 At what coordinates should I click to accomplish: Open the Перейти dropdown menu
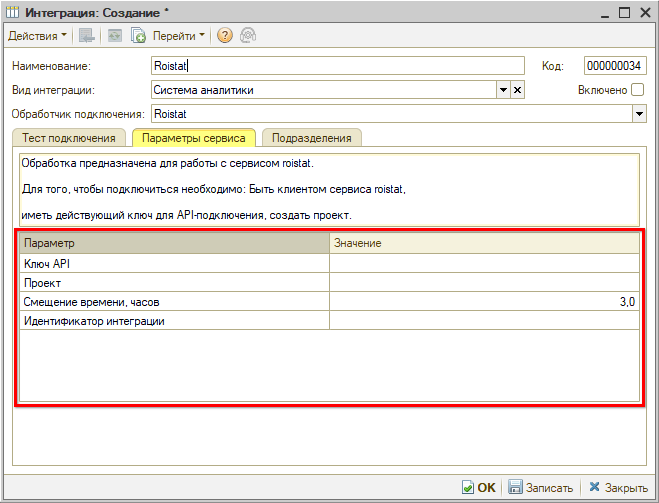pos(178,36)
